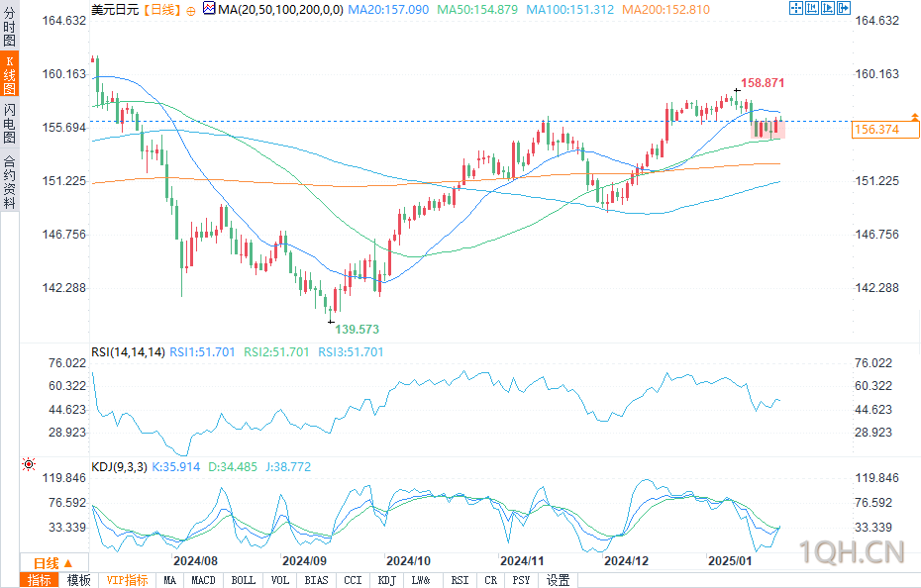The height and width of the screenshot is (588, 921).
Task: Apply the MACD indicator button
Action: [x=203, y=580]
